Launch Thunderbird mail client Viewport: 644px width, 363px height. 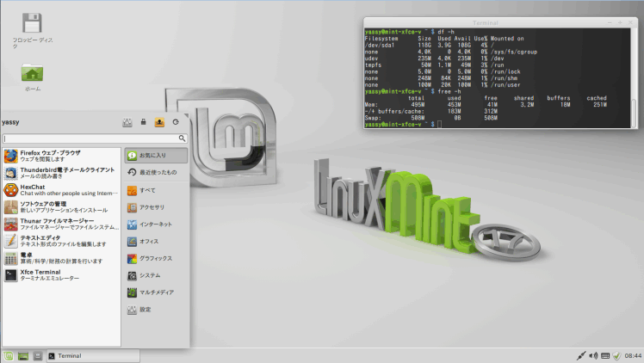[62, 173]
